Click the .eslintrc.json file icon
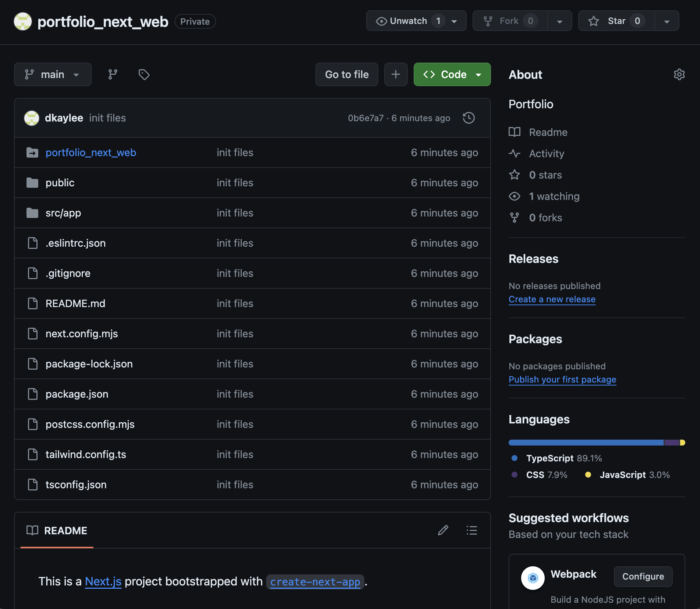 [x=33, y=243]
